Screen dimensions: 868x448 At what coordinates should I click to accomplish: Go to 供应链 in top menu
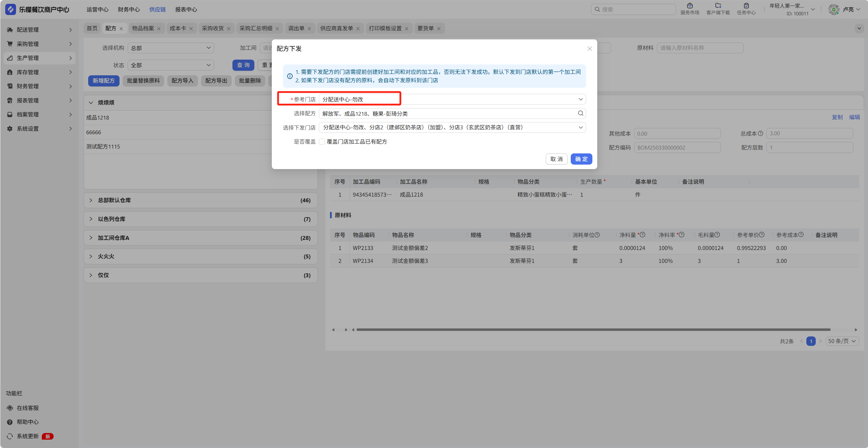click(x=158, y=9)
